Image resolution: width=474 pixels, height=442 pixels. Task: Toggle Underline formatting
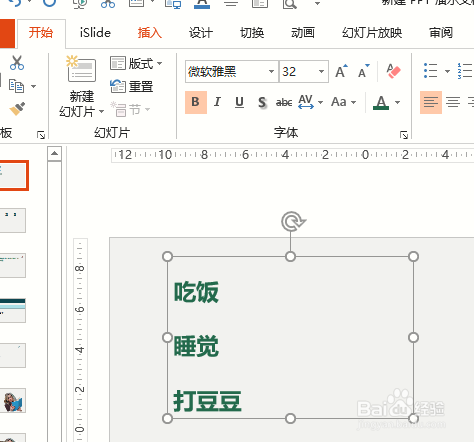coord(239,102)
